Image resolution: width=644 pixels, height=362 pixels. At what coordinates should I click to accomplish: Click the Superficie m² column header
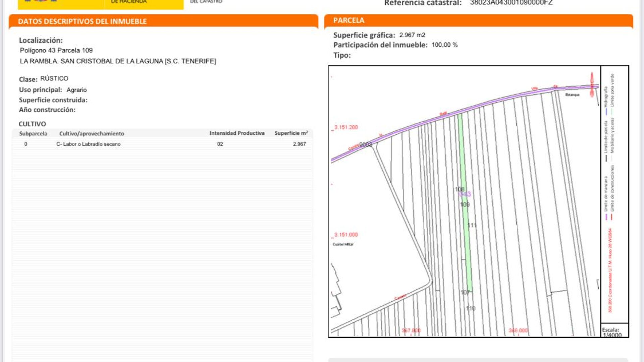point(291,133)
